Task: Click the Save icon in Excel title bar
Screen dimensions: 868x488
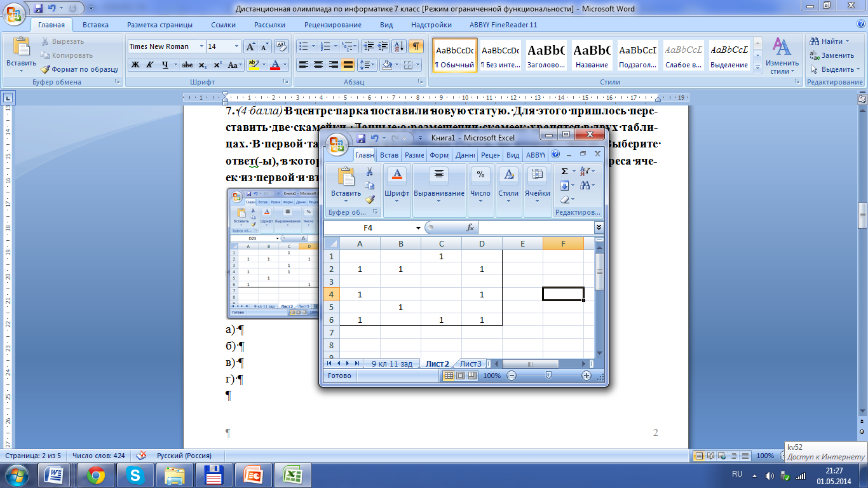Action: pos(361,138)
